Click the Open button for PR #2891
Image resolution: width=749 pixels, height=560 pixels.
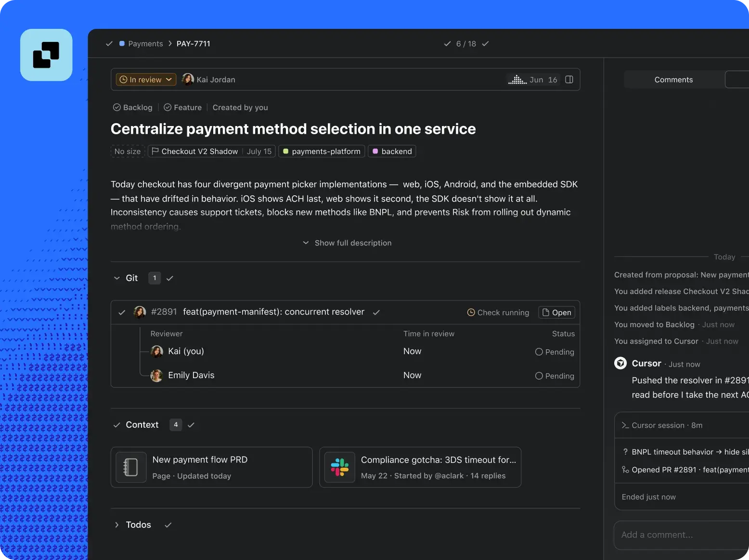point(556,312)
